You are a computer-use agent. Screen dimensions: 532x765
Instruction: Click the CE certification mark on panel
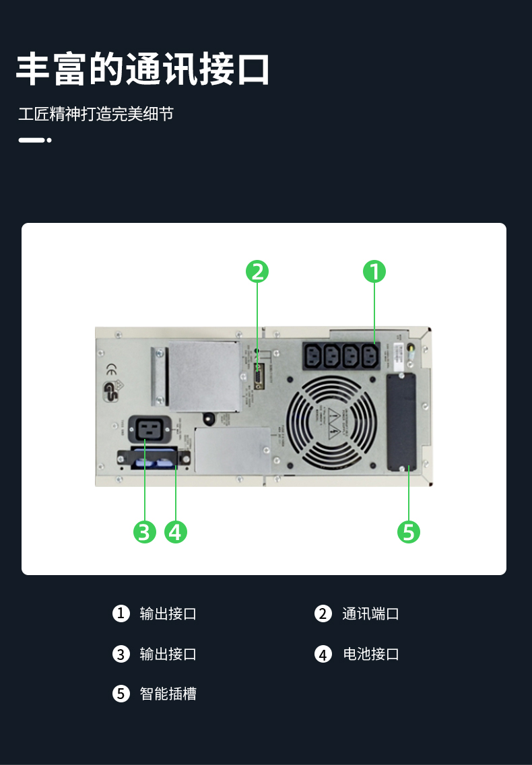click(x=111, y=370)
